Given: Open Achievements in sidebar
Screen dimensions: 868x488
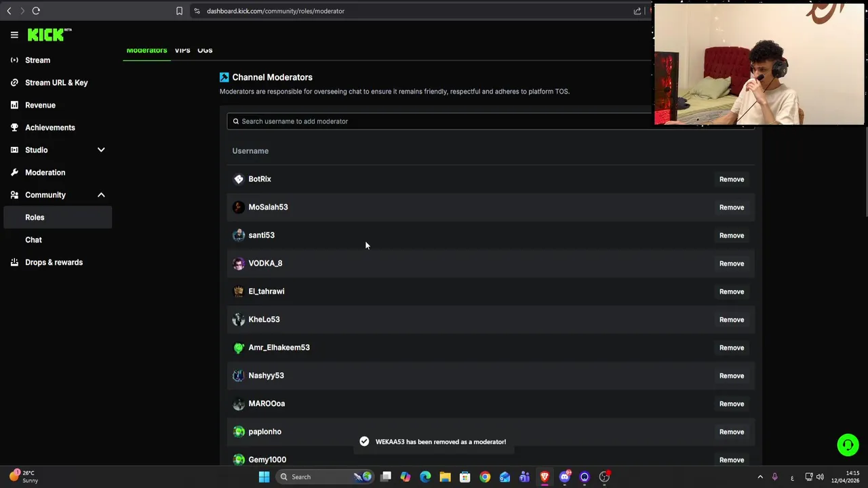Looking at the screenshot, I should point(50,127).
